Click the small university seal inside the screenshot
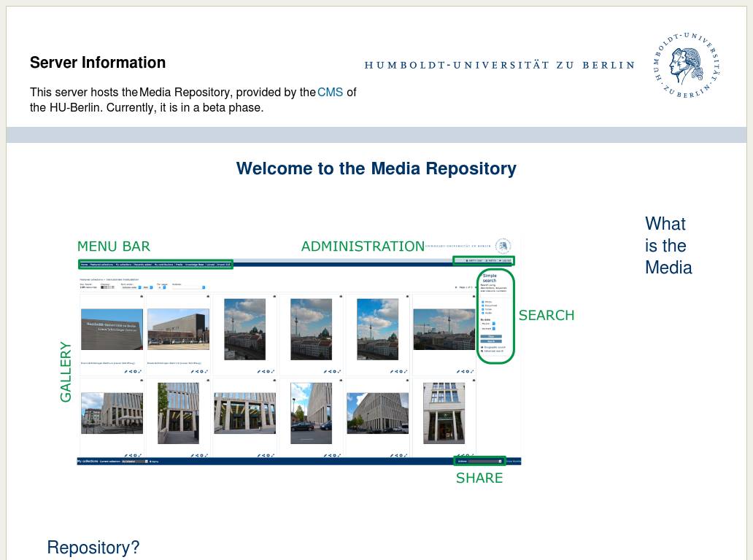Screen dimensions: 753x560 (x=503, y=246)
